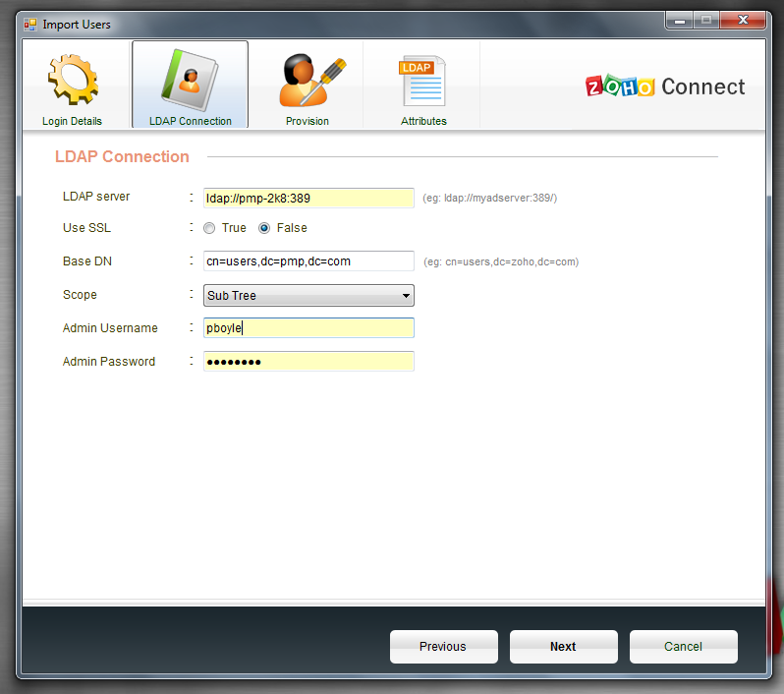Open the Attributes LDAP document icon
Image resolution: width=784 pixels, height=694 pixels.
point(422,81)
